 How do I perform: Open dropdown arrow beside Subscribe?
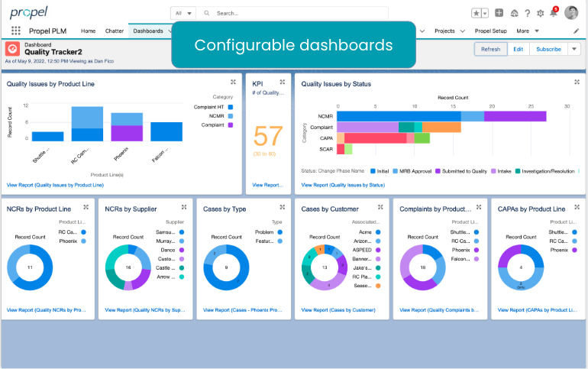[x=574, y=49]
